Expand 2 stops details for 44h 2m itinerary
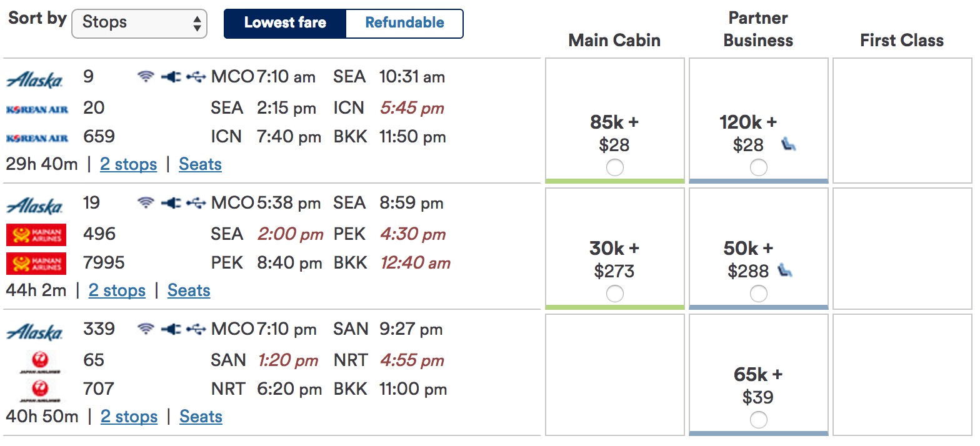Image resolution: width=980 pixels, height=446 pixels. click(117, 291)
